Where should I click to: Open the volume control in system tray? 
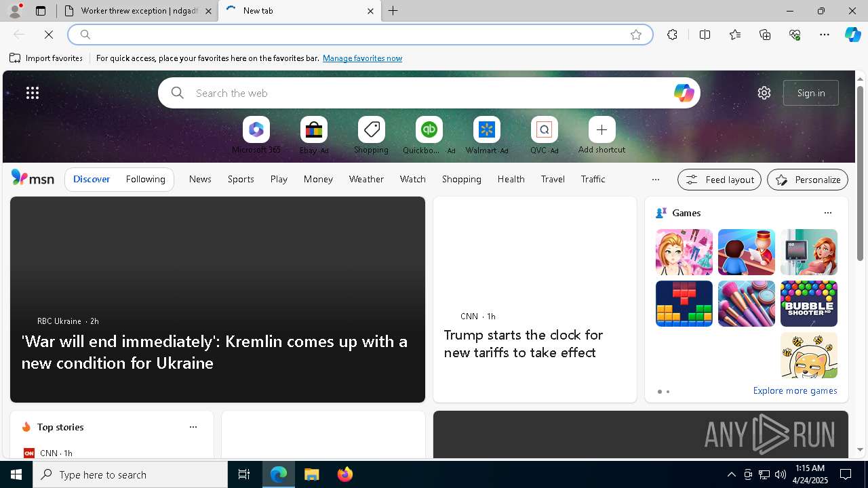click(780, 474)
